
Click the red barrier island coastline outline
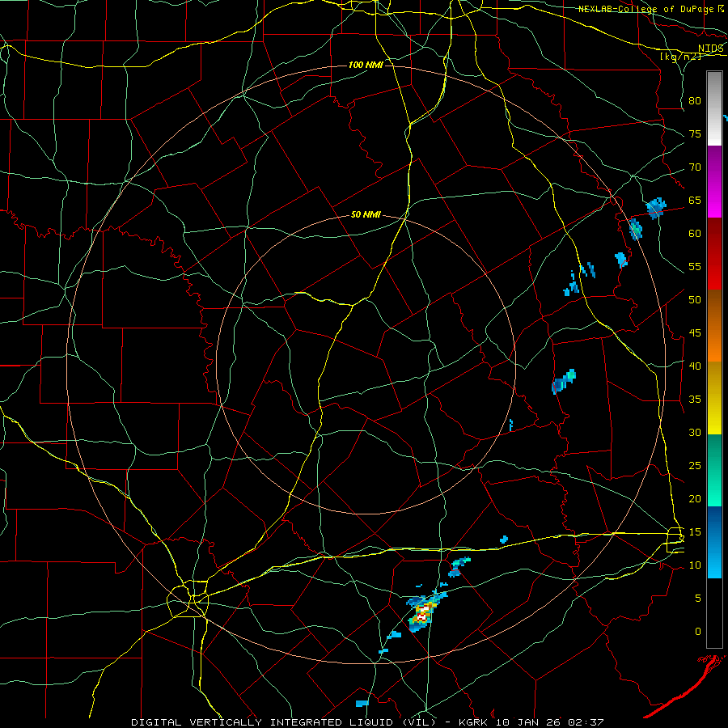coord(684,686)
